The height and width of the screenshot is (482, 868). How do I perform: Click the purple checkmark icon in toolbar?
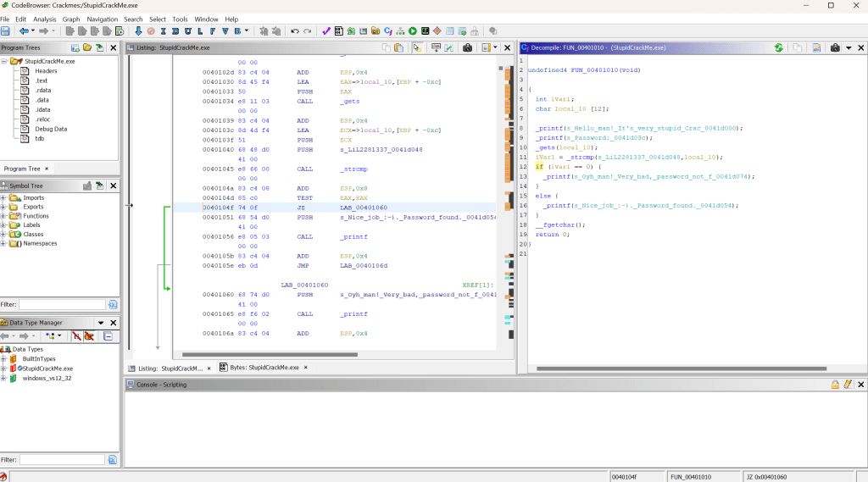326,31
